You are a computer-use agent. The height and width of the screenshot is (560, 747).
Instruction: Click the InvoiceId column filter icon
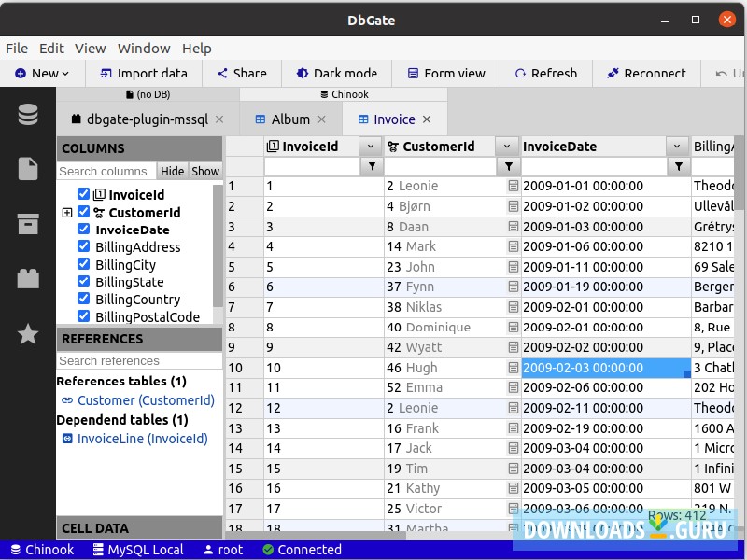coord(371,167)
